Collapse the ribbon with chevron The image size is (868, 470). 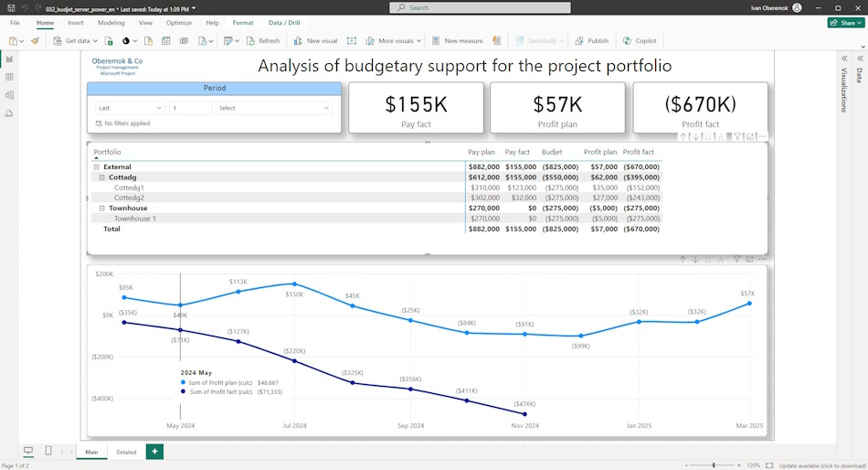click(x=863, y=48)
